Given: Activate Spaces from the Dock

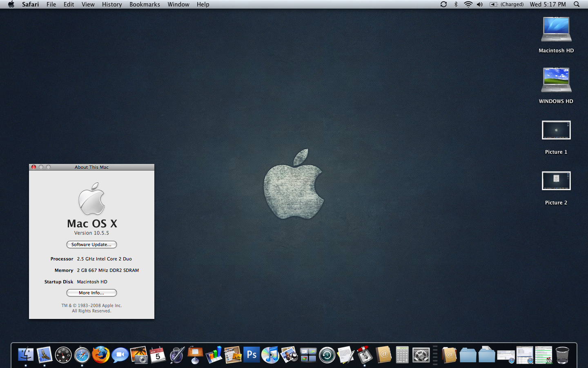Looking at the screenshot, I should [308, 355].
